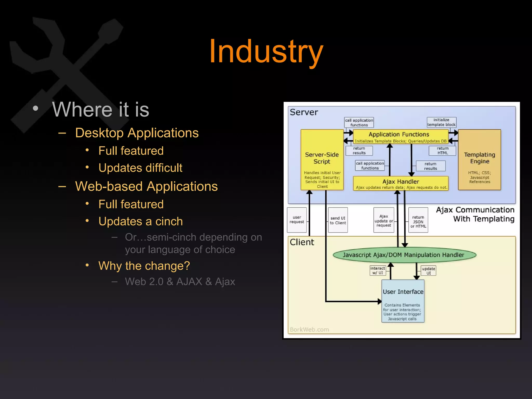Click the 'Web 2.0 & AJAX & Ajax' line
Image resolution: width=532 pixels, height=399 pixels.
(180, 282)
